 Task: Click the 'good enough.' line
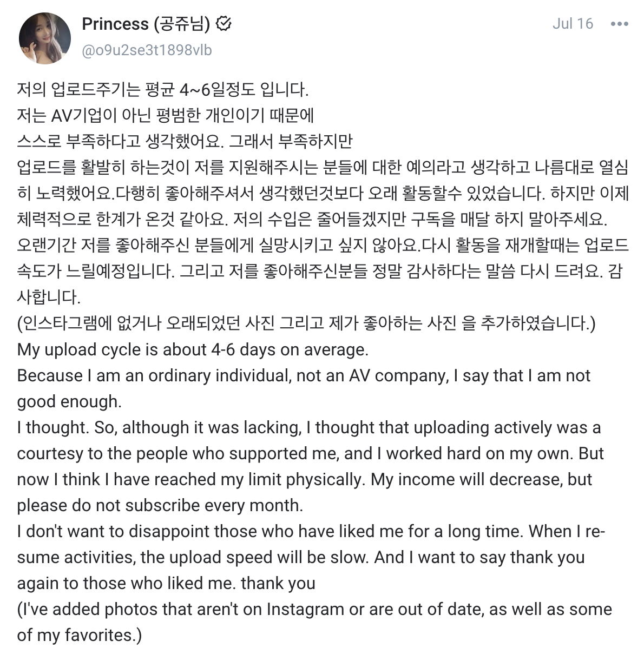point(69,402)
